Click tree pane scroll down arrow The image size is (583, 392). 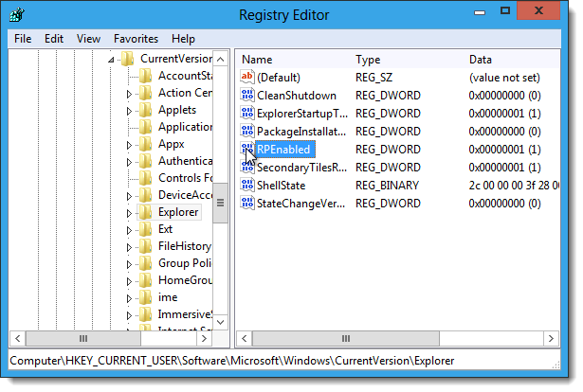[x=221, y=322]
